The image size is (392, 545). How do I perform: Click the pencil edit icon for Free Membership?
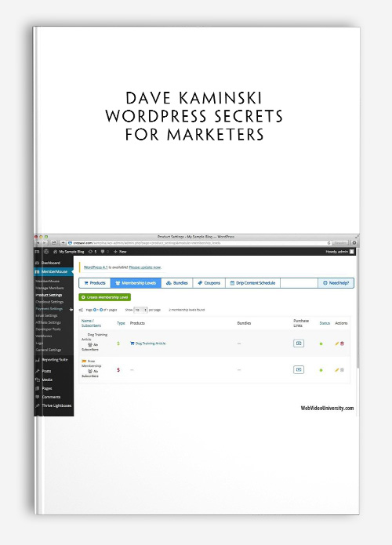pyautogui.click(x=336, y=370)
